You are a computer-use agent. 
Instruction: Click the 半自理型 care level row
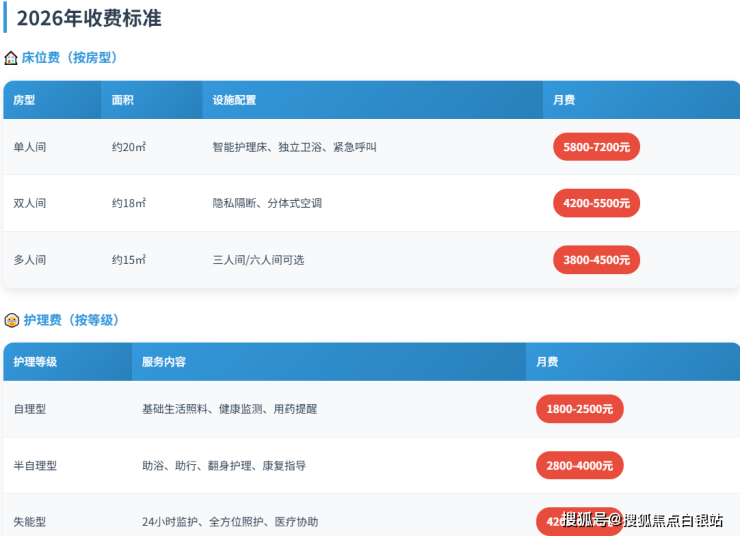[35, 465]
